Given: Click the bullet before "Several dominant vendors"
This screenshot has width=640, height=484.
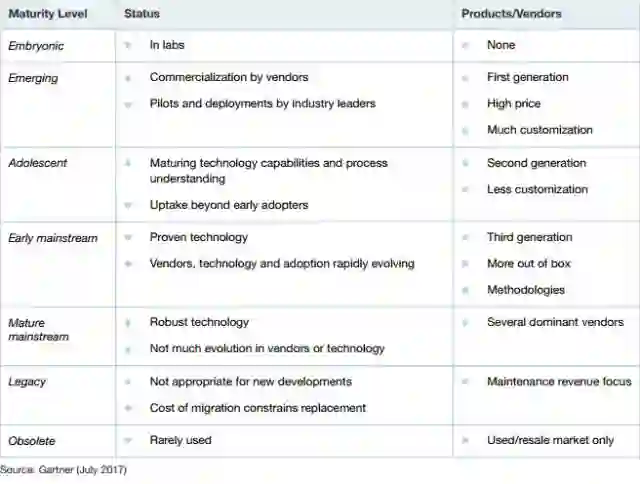Looking at the screenshot, I should click(x=466, y=323).
